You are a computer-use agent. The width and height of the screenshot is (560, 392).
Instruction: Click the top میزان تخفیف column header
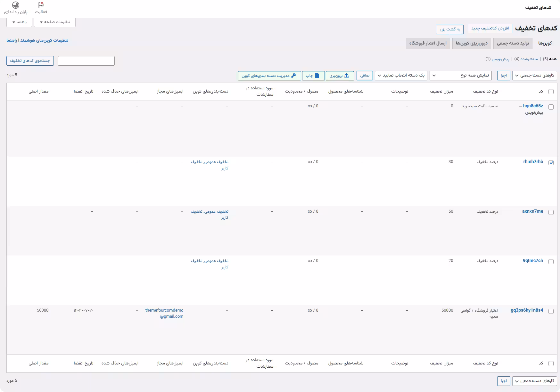click(441, 92)
